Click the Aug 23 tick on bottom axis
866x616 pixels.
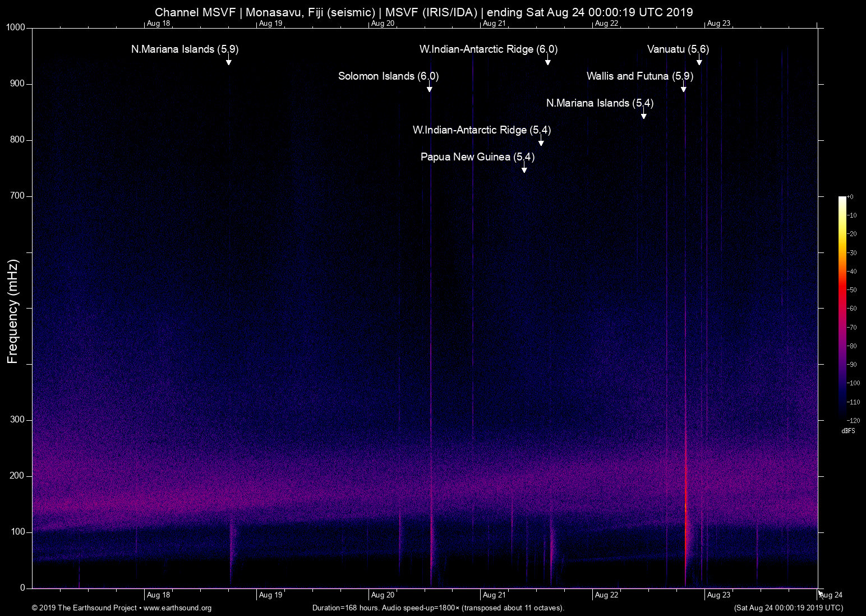point(719,595)
